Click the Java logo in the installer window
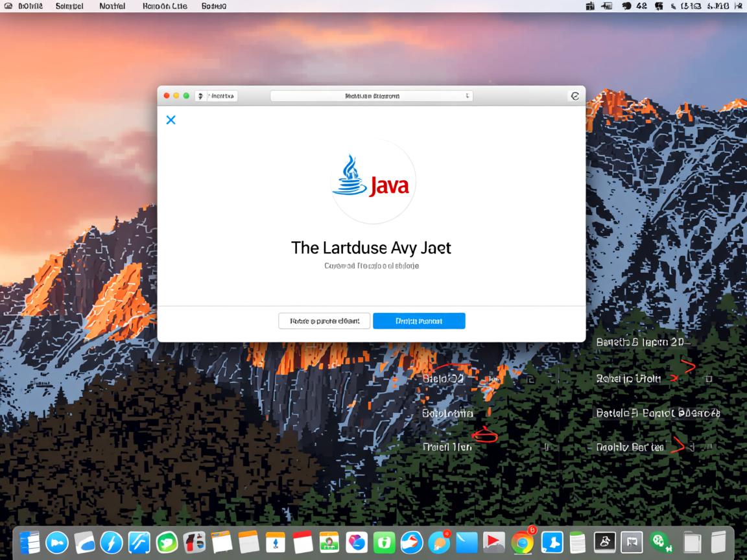747x560 pixels. pyautogui.click(x=372, y=180)
